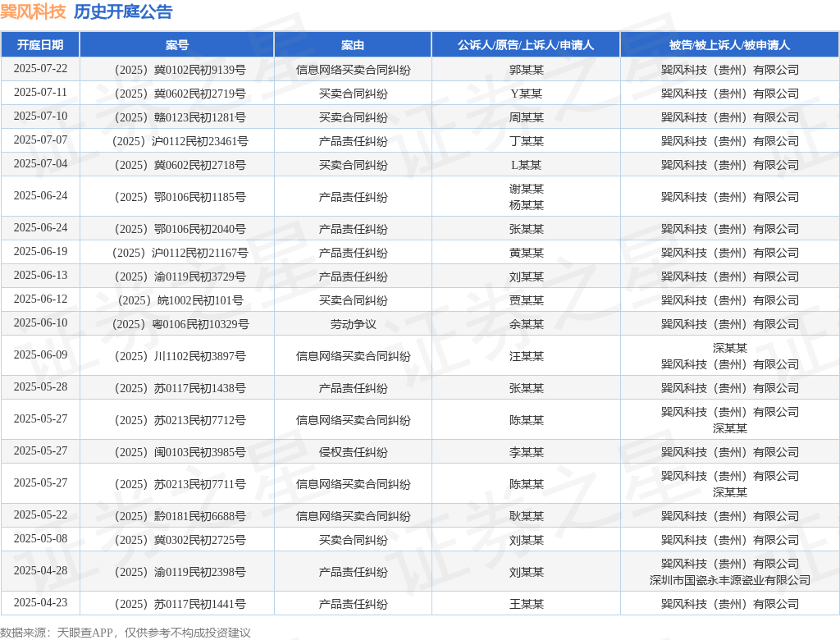Select date cell 2025-07-11
The image size is (840, 640).
(40, 93)
